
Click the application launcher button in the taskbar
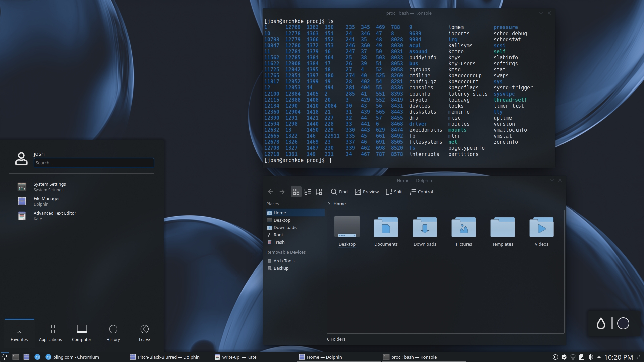coord(5,357)
